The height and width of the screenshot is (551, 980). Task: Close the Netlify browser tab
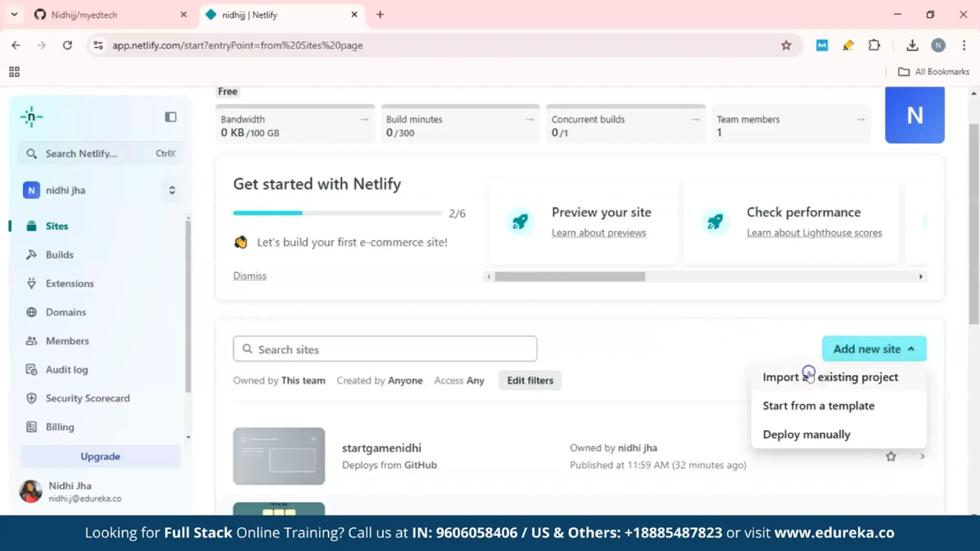354,15
